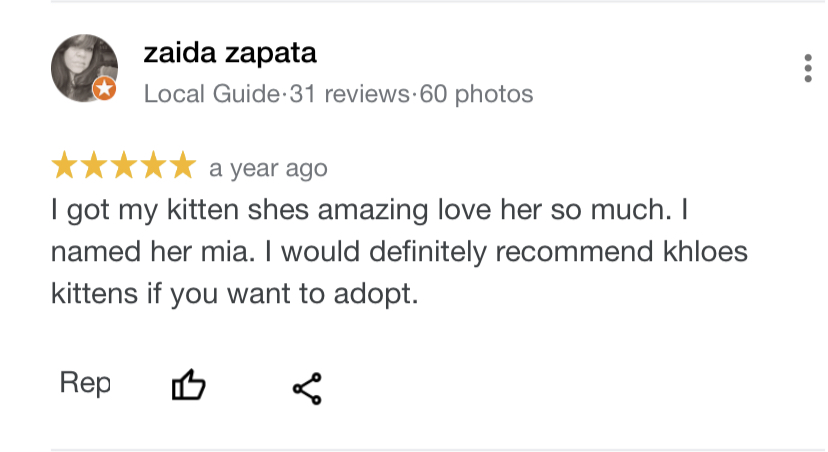Open reviewer name zaida zapata
The height and width of the screenshot is (452, 828).
(x=230, y=53)
